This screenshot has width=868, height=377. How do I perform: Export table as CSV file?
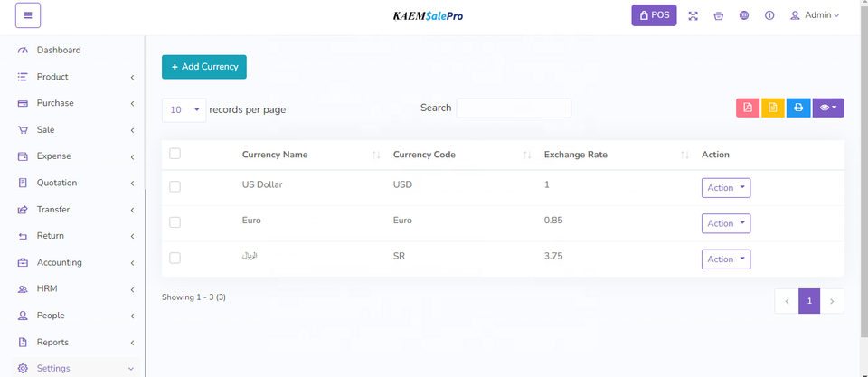[773, 108]
